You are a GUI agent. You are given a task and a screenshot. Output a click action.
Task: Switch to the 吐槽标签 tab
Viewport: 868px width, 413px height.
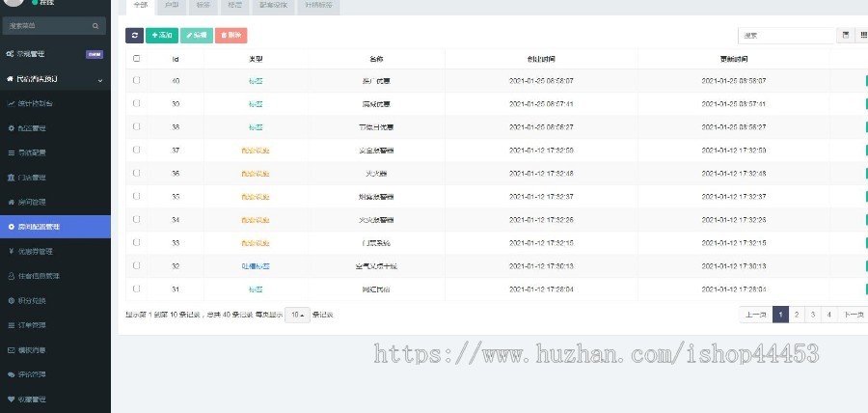[319, 6]
